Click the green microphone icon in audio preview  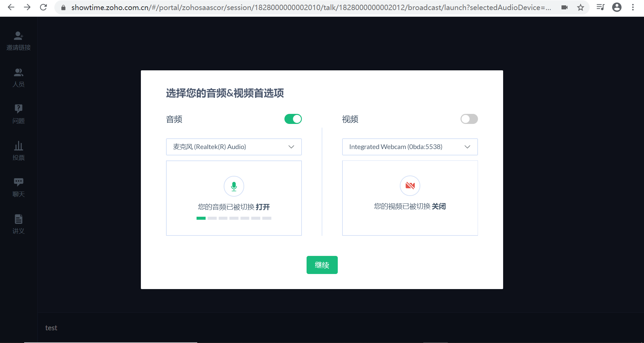click(234, 186)
